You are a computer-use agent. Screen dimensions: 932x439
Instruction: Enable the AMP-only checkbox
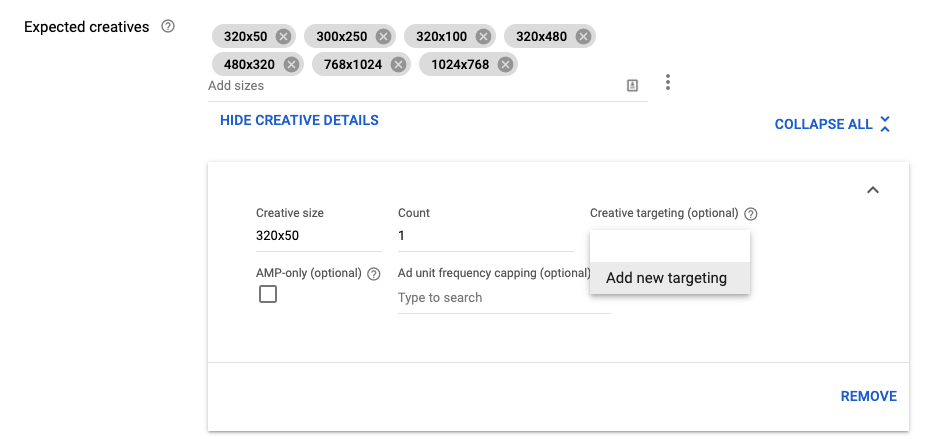(x=268, y=295)
